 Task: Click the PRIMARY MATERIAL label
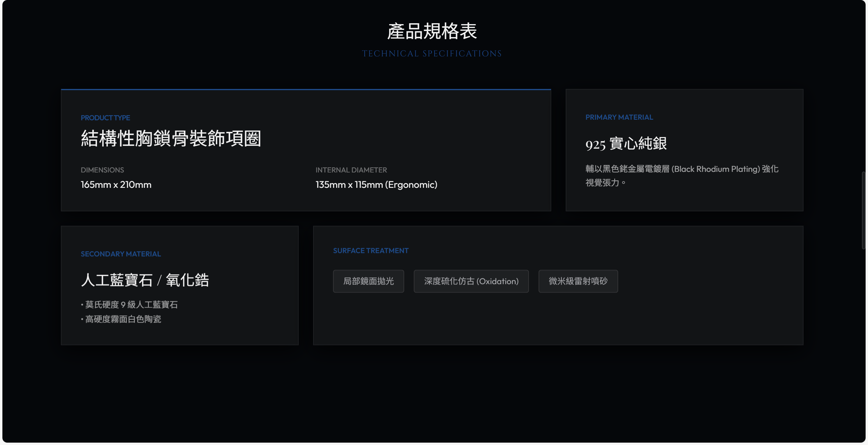click(x=619, y=117)
